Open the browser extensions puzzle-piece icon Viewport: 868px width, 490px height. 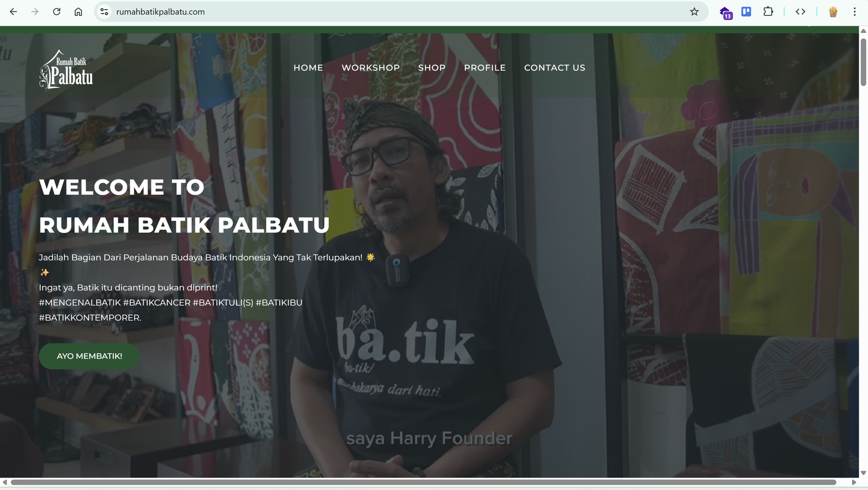coord(769,11)
